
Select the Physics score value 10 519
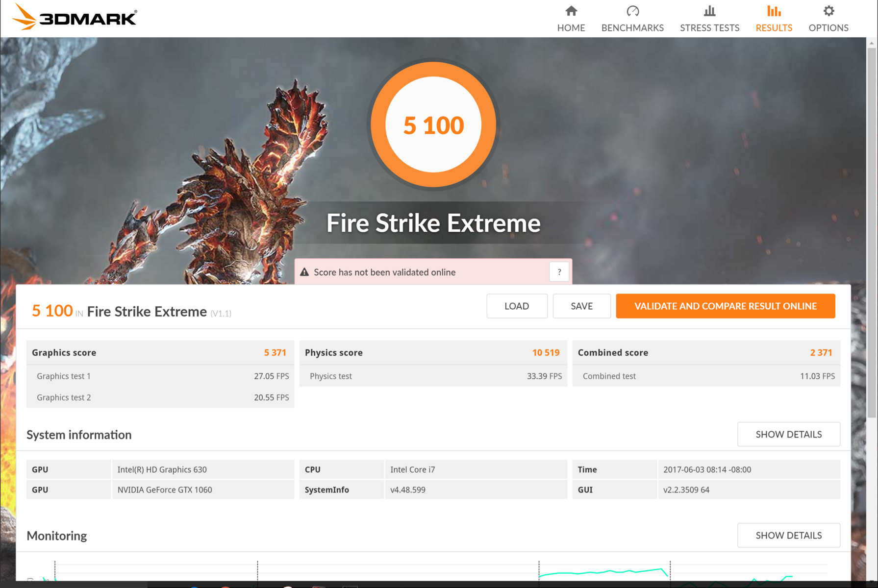pyautogui.click(x=546, y=352)
